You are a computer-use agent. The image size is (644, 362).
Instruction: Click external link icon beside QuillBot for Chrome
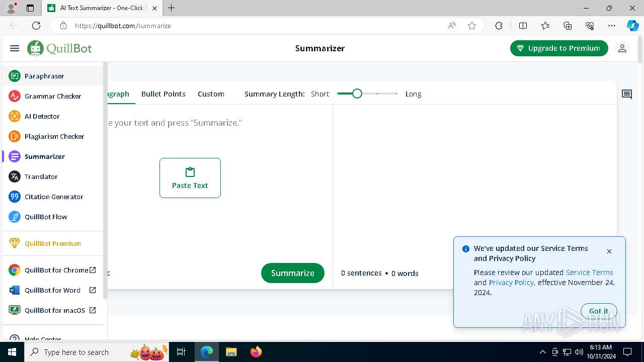pyautogui.click(x=93, y=270)
